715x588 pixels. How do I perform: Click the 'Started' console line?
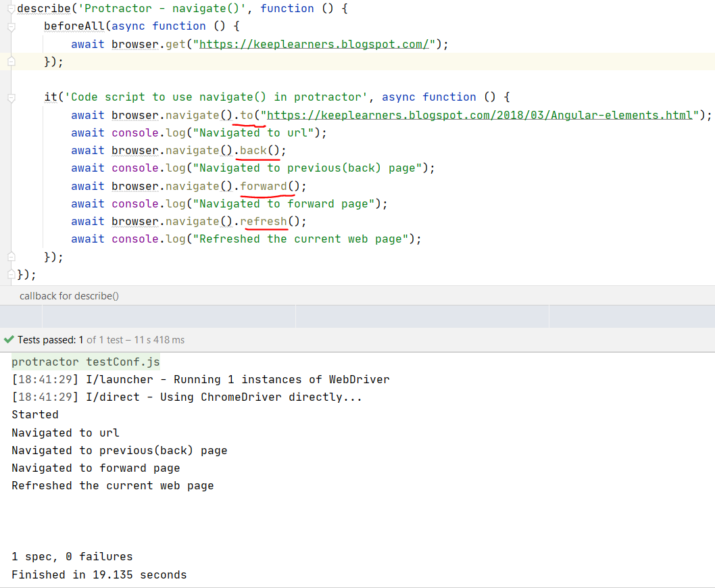point(35,415)
